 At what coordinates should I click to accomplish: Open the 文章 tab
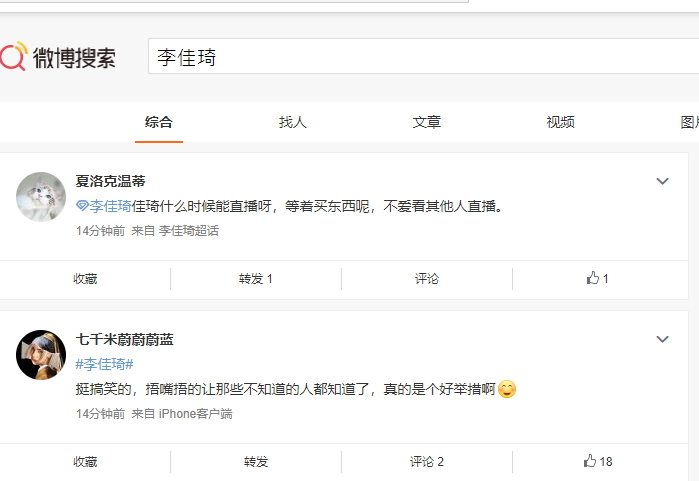pos(427,122)
